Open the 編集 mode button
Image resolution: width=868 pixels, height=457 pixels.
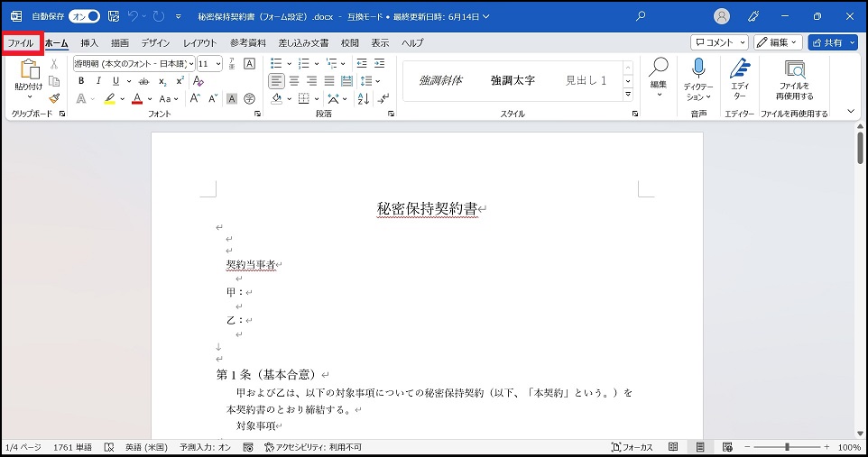[x=778, y=42]
